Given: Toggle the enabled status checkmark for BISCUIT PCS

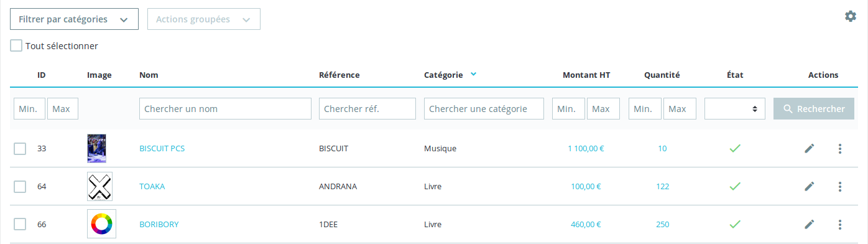Looking at the screenshot, I should pyautogui.click(x=735, y=148).
